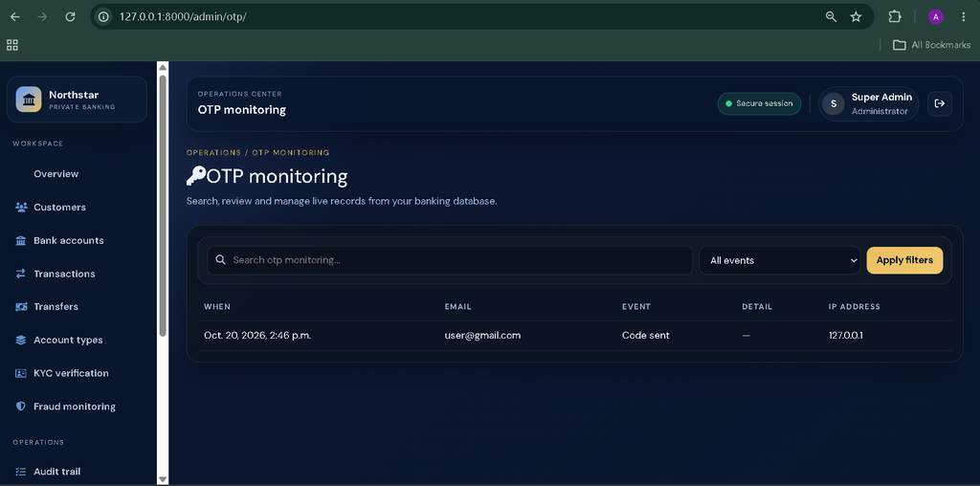
Task: Click the Super Admin name label
Action: (881, 98)
